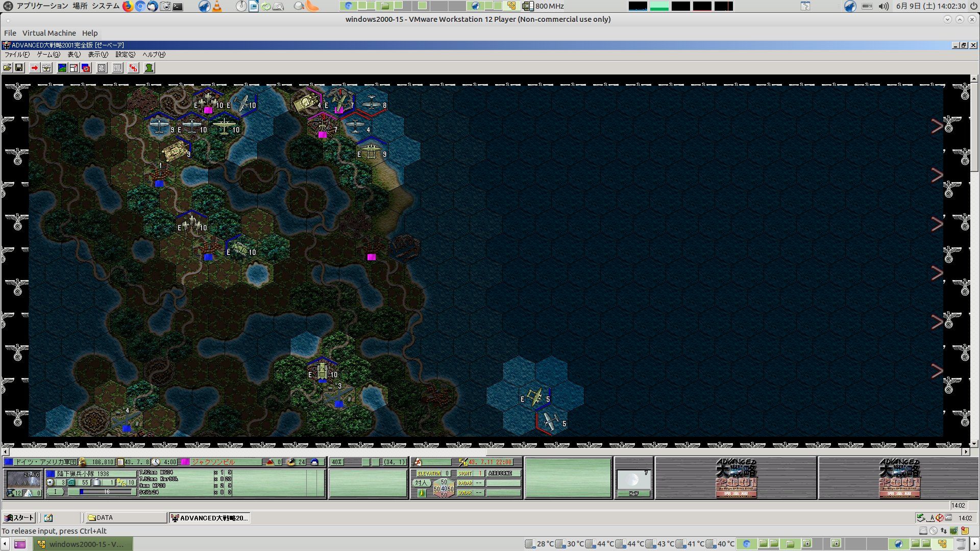The image size is (980, 551).
Task: Click the スタート start button
Action: (x=19, y=518)
